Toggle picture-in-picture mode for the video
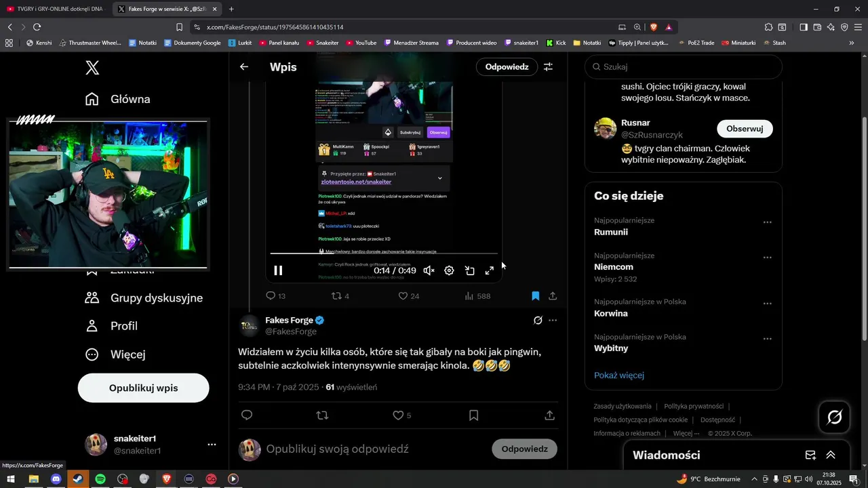The height and width of the screenshot is (488, 868). 469,270
